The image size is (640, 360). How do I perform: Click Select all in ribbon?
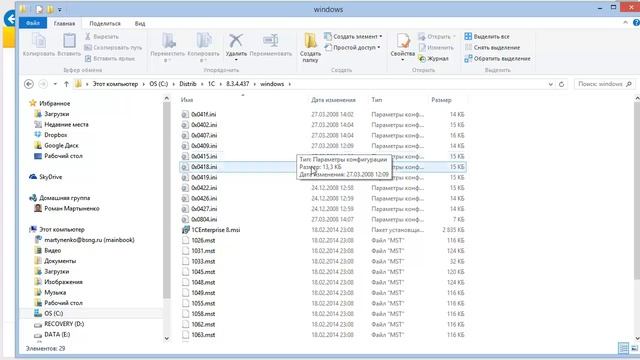(487, 36)
